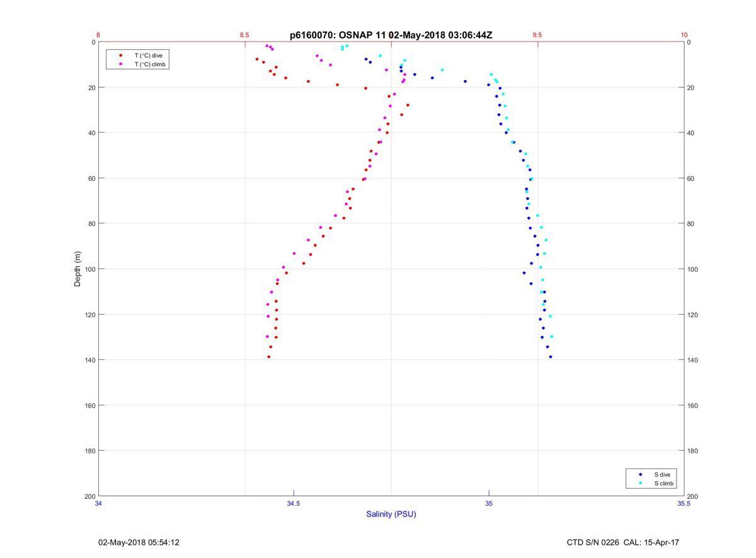Click the plot title 'p6160070: OSNAP 11 02-May-2018 03:06:44Z'

point(391,35)
